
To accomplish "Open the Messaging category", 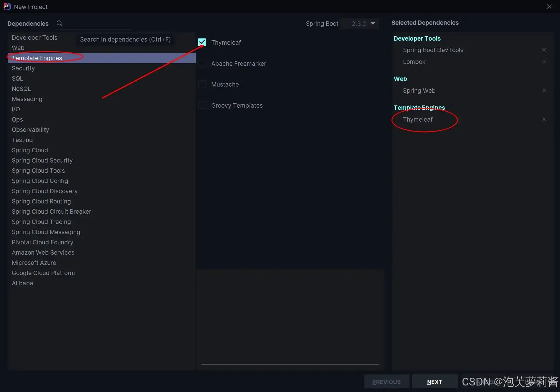I will [x=102, y=99].
